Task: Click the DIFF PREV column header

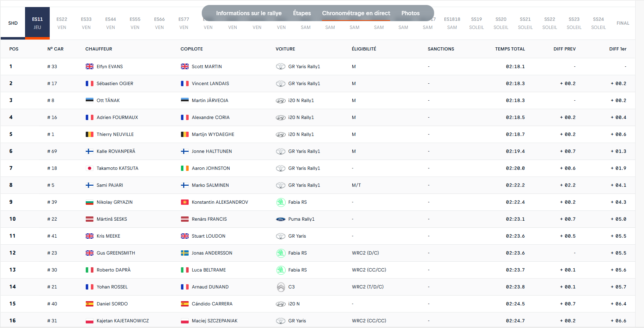Action: pyautogui.click(x=564, y=49)
